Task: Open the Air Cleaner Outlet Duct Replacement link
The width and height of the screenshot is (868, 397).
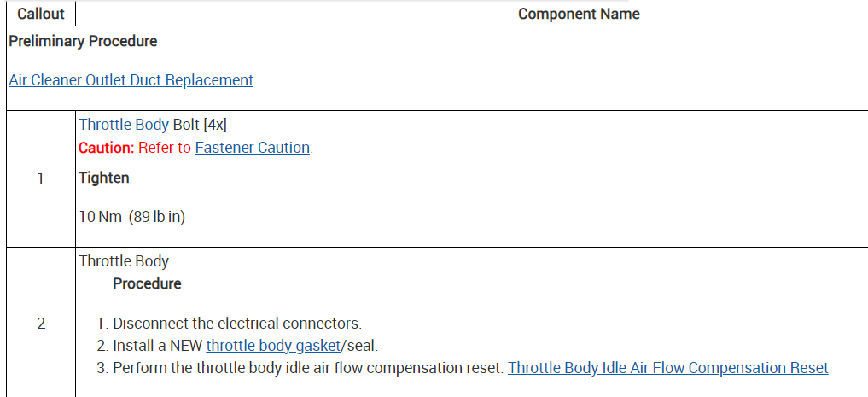Action: click(x=131, y=80)
